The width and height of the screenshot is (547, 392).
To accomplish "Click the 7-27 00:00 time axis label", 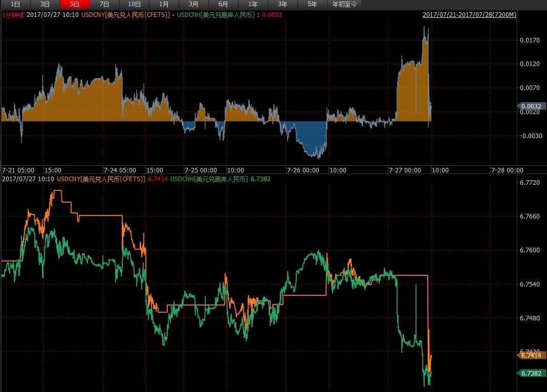I will pos(405,170).
